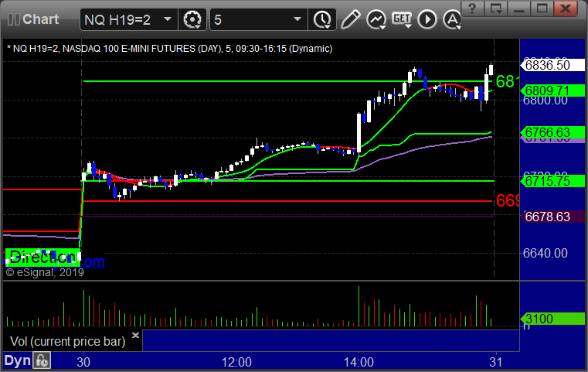Viewport: 588px width, 372px height.
Task: Click the 14:00 time axis label
Action: point(359,362)
